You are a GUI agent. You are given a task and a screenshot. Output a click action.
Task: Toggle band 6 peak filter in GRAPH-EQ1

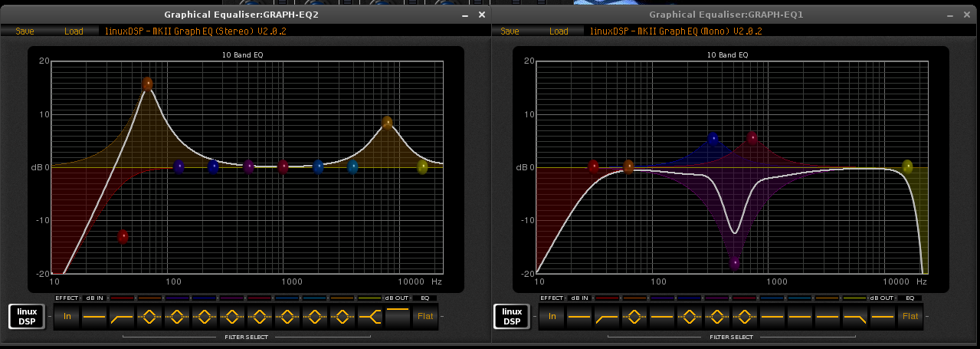[746, 316]
